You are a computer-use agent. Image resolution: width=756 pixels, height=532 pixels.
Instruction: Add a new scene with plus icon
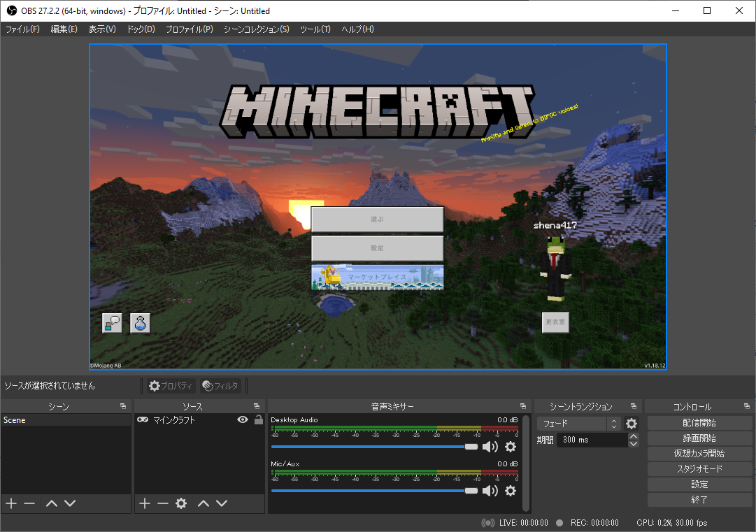pos(11,503)
